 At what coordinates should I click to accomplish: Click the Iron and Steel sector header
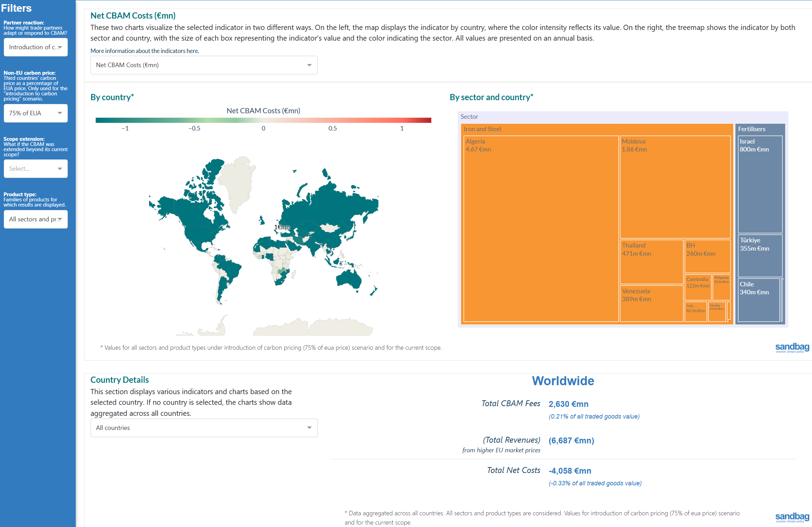pos(482,129)
